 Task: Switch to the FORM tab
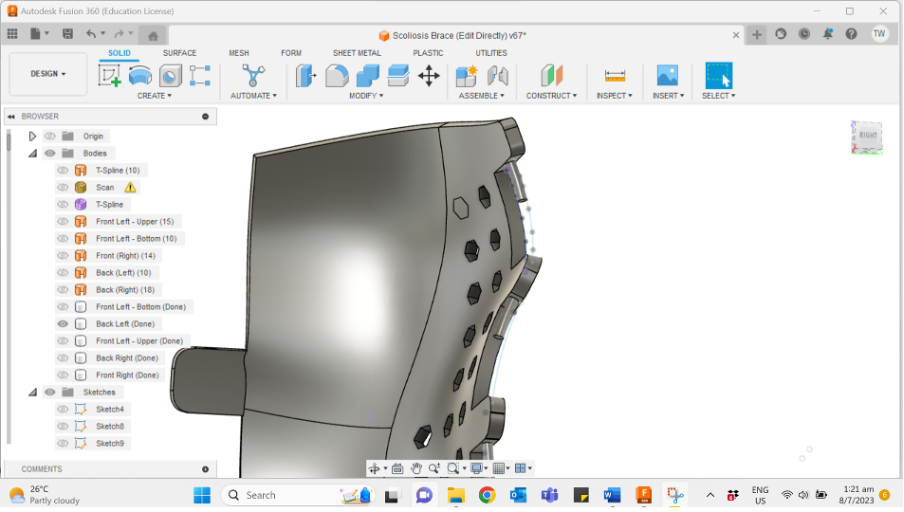(x=291, y=53)
